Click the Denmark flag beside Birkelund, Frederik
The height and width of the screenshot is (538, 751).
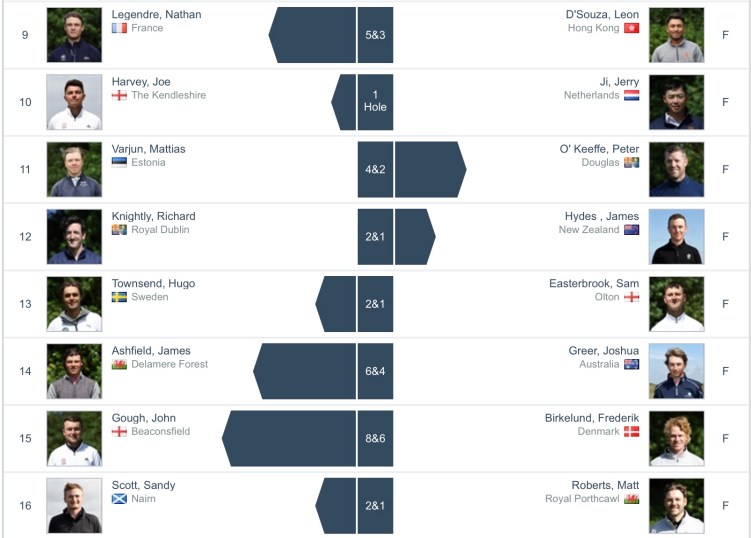631,432
